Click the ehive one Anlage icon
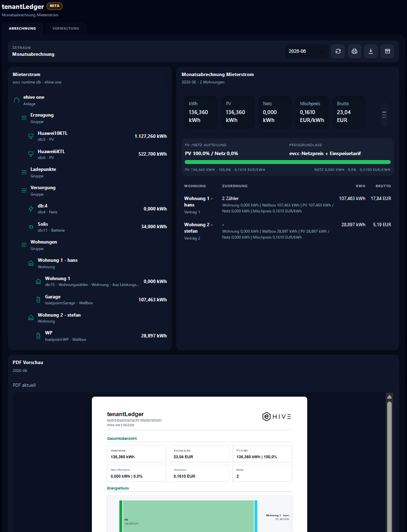The image size is (407, 532). pos(16,100)
